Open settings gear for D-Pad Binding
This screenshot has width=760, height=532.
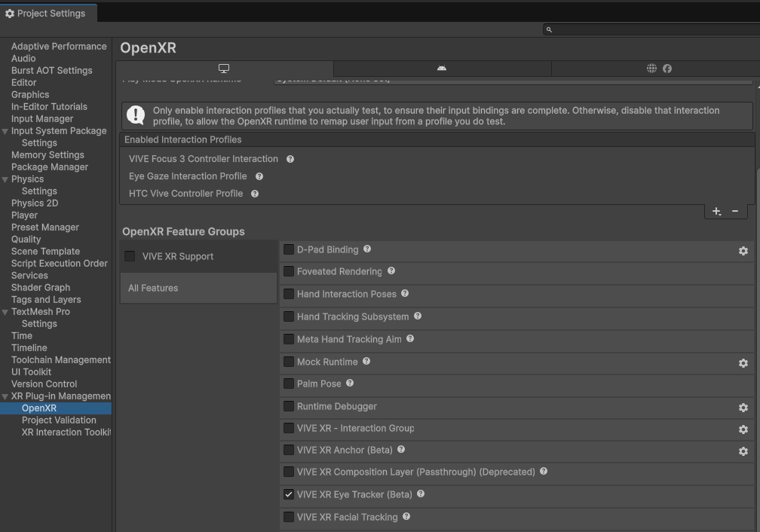(x=743, y=251)
